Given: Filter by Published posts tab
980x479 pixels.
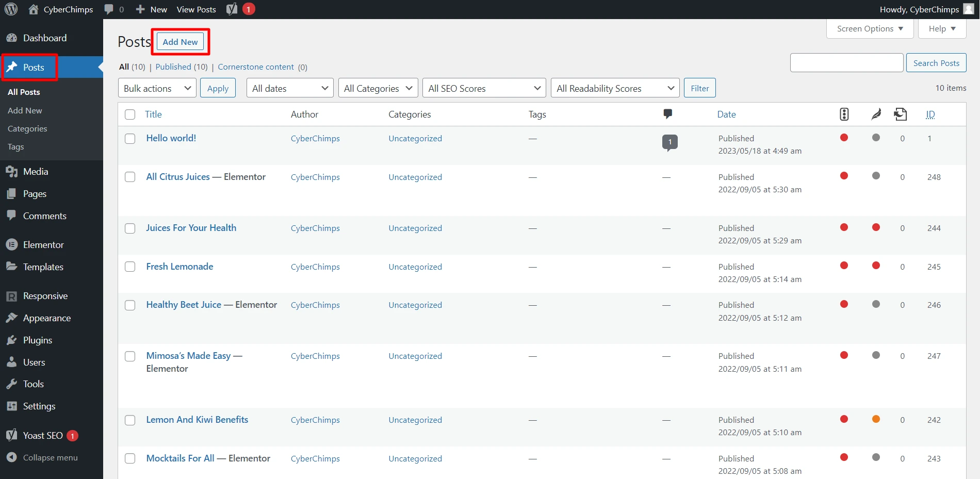Looking at the screenshot, I should [x=173, y=67].
